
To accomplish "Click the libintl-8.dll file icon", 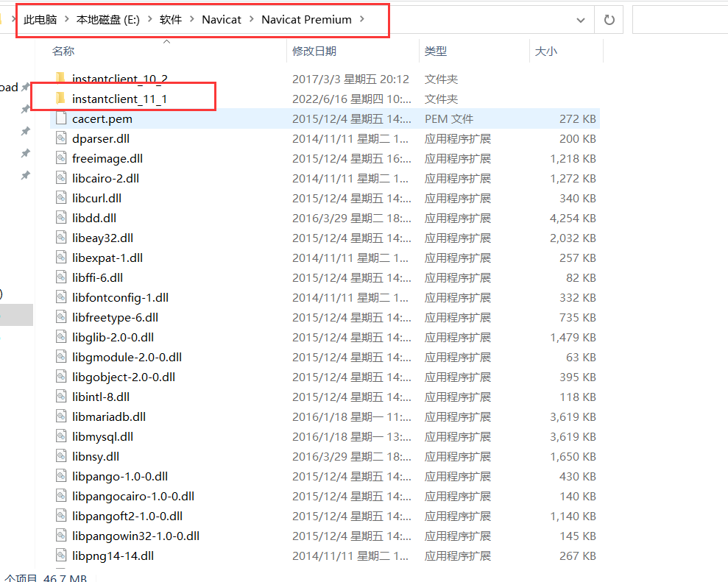I will (x=61, y=397).
